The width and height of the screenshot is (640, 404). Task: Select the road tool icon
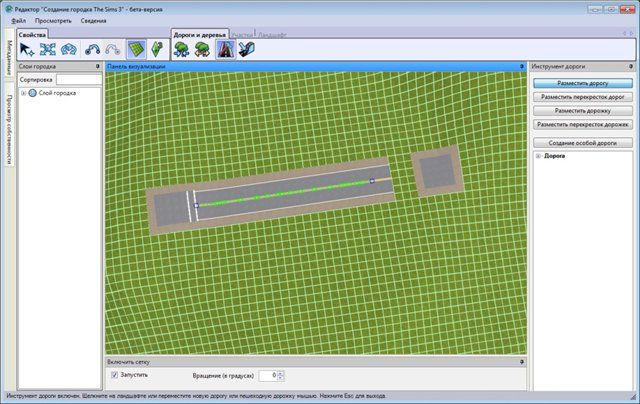click(x=226, y=49)
